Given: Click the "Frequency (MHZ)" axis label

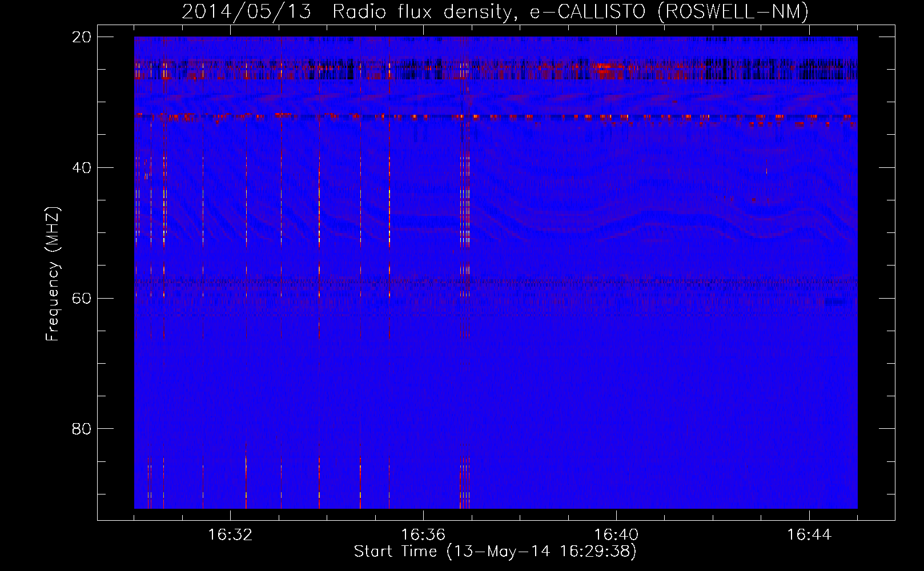Looking at the screenshot, I should (x=53, y=274).
